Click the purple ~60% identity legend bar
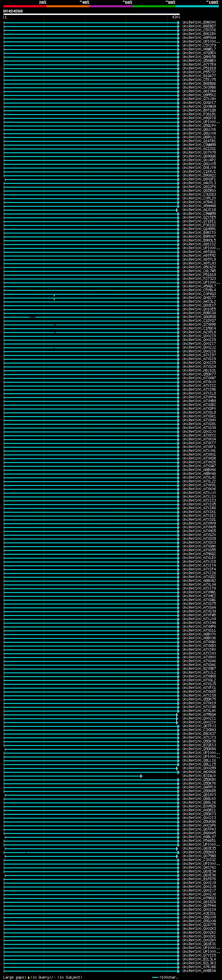Viewport: 222px width, 980px height. (111, 6)
